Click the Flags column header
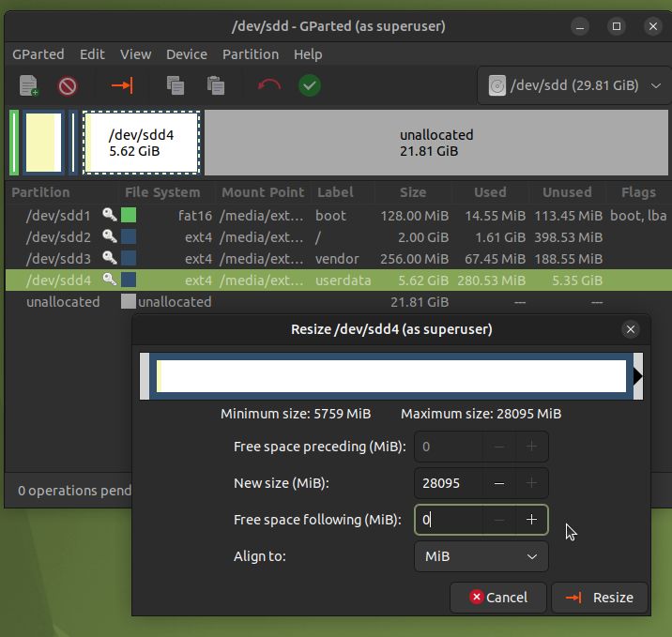 click(x=638, y=192)
